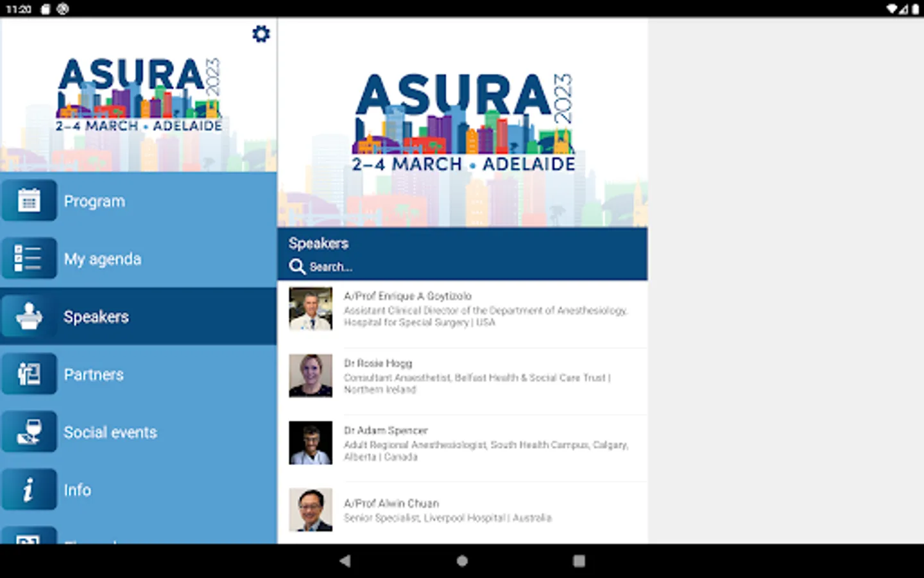Select speaker name Dr Rosie Hogg
The image size is (924, 578).
(378, 363)
